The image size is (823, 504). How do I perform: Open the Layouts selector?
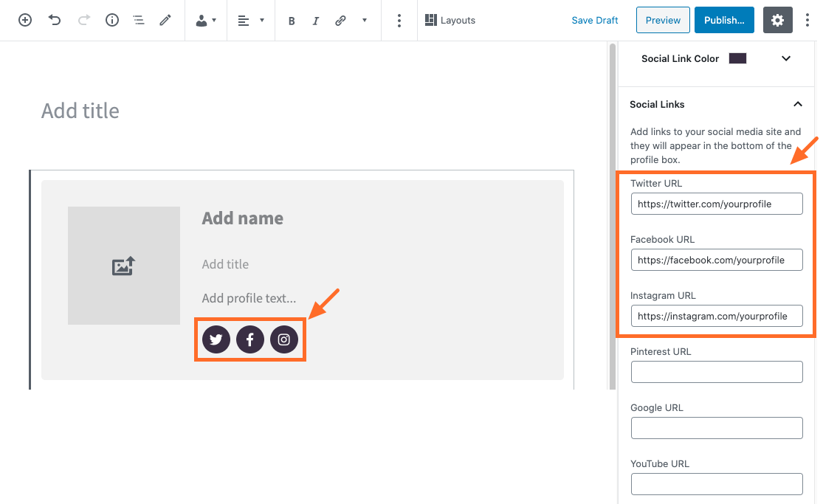coord(450,20)
